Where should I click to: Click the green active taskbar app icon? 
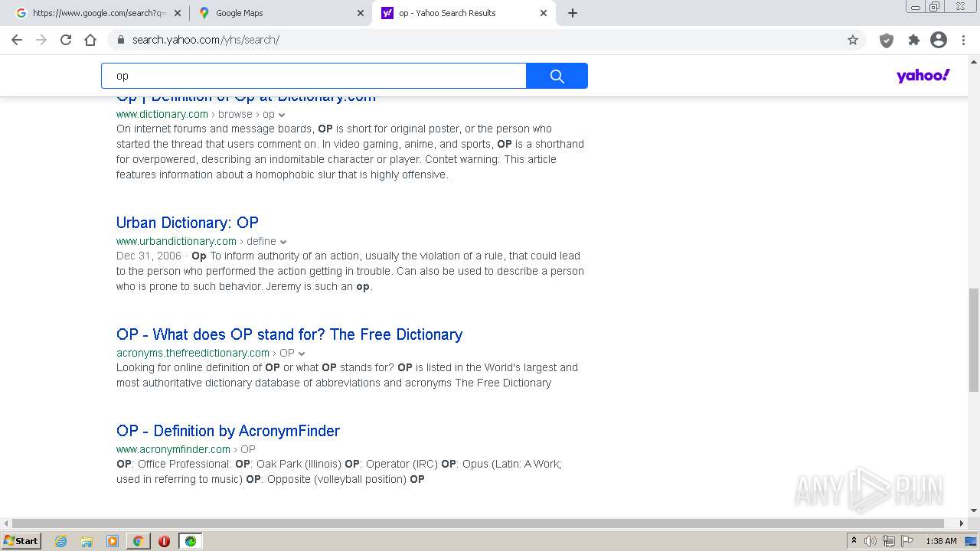point(190,541)
